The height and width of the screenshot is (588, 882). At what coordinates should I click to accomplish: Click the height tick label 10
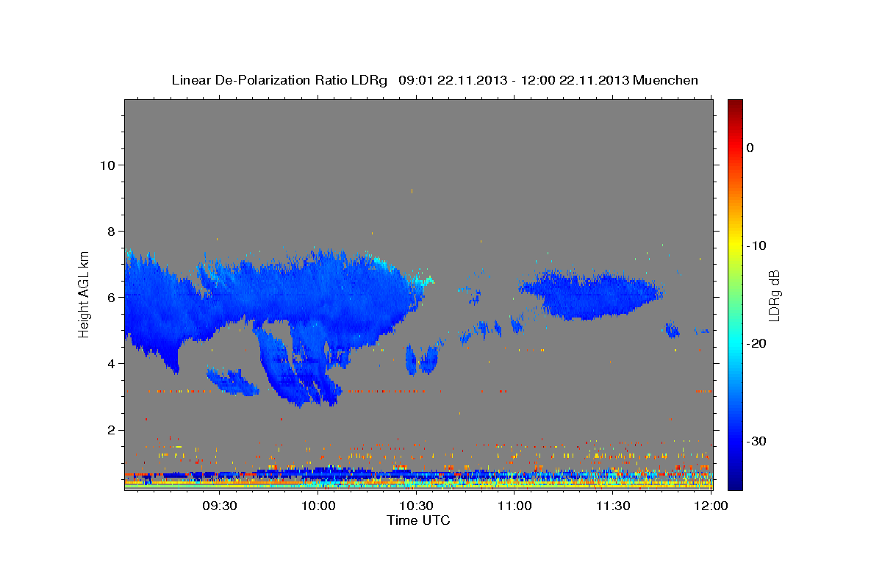click(x=107, y=165)
